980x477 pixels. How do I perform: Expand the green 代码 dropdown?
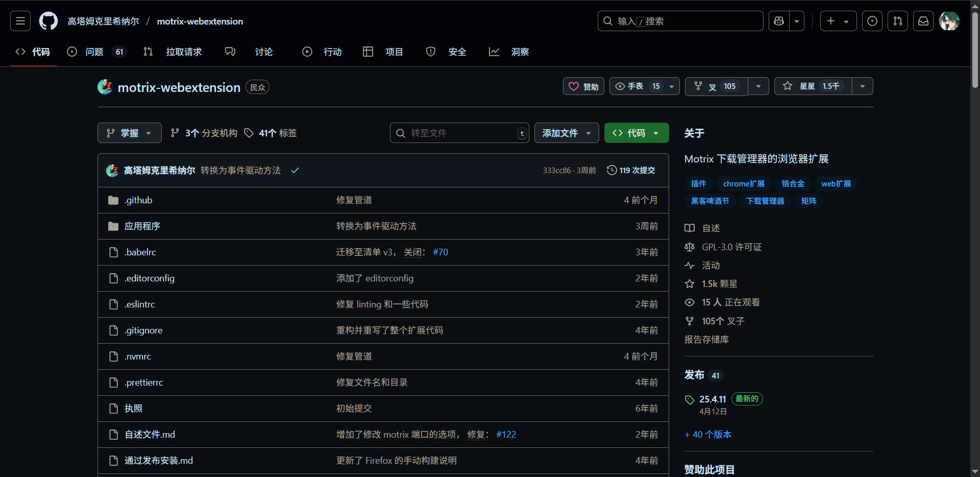coord(636,133)
